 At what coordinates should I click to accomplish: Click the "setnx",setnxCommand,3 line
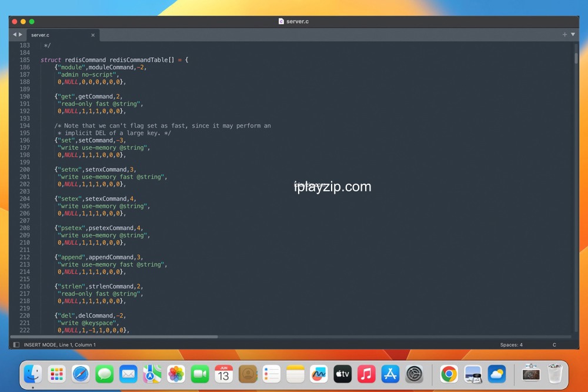(x=95, y=170)
